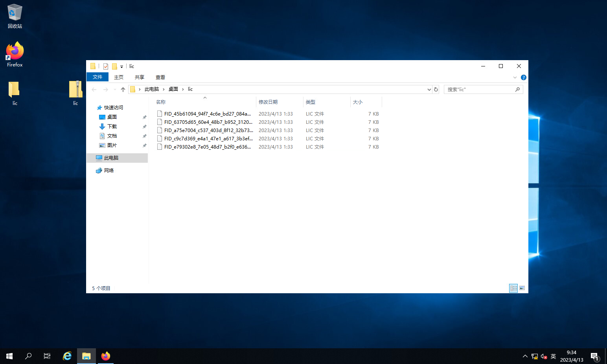Toggle the input language indicator 英
This screenshot has height=364, width=607.
click(x=553, y=357)
